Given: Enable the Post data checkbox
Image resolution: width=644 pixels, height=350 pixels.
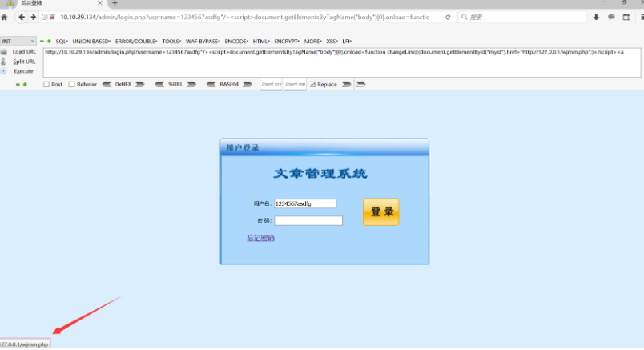Looking at the screenshot, I should click(x=46, y=84).
